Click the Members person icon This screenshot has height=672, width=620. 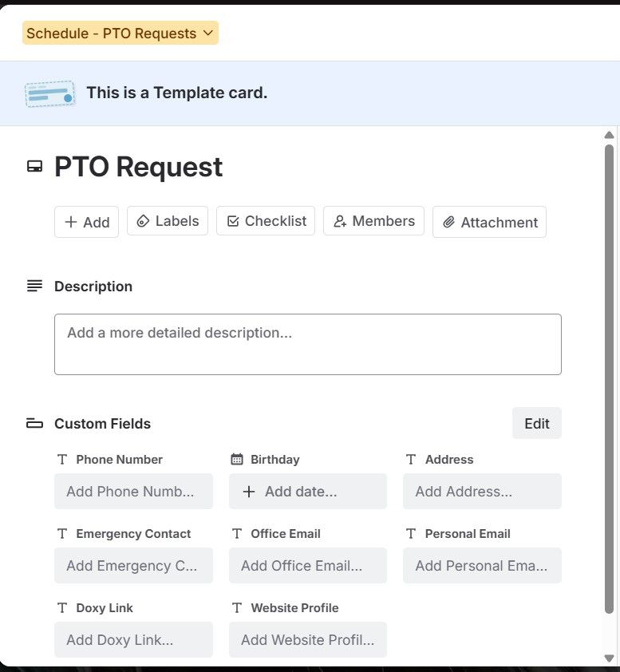coord(342,221)
